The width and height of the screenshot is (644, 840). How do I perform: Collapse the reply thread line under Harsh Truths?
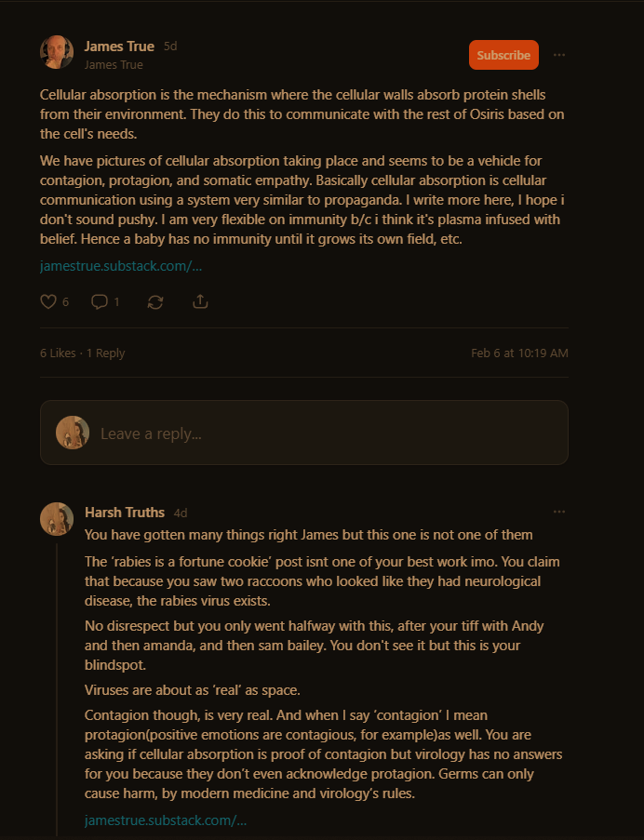(57, 690)
